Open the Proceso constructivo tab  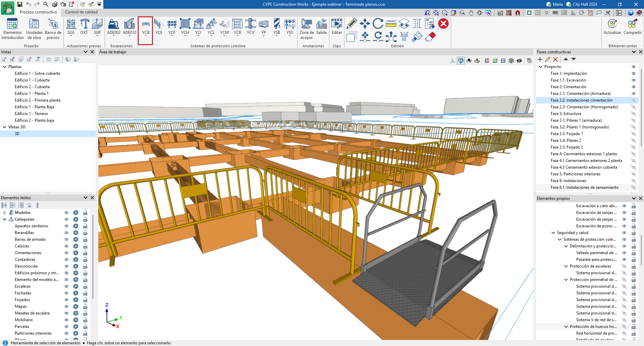[x=38, y=12]
